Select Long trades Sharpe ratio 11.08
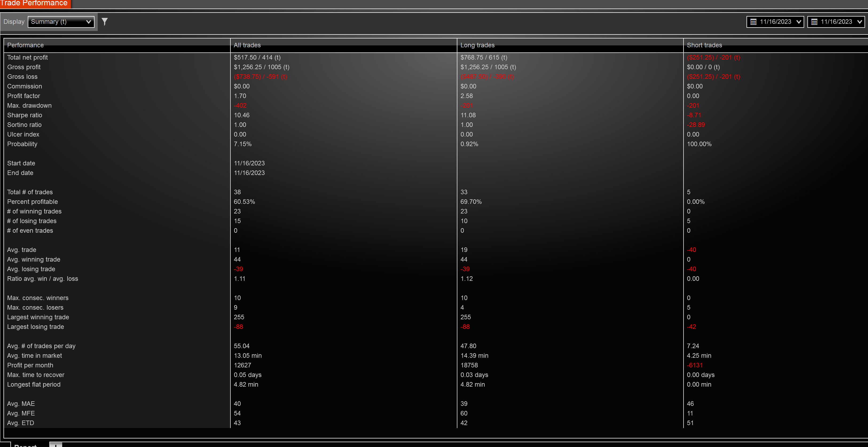Screen dimensions: 868x447 click(x=468, y=115)
